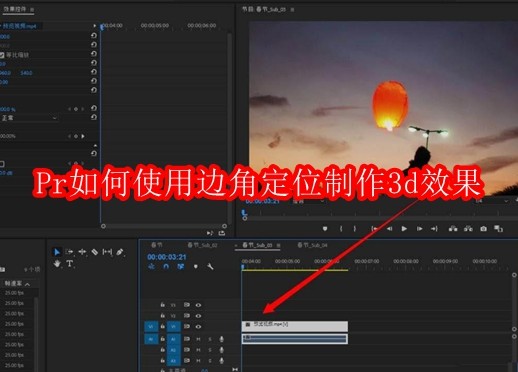This screenshot has width=518, height=372.
Task: Select the Hand tool
Action: pyautogui.click(x=57, y=264)
